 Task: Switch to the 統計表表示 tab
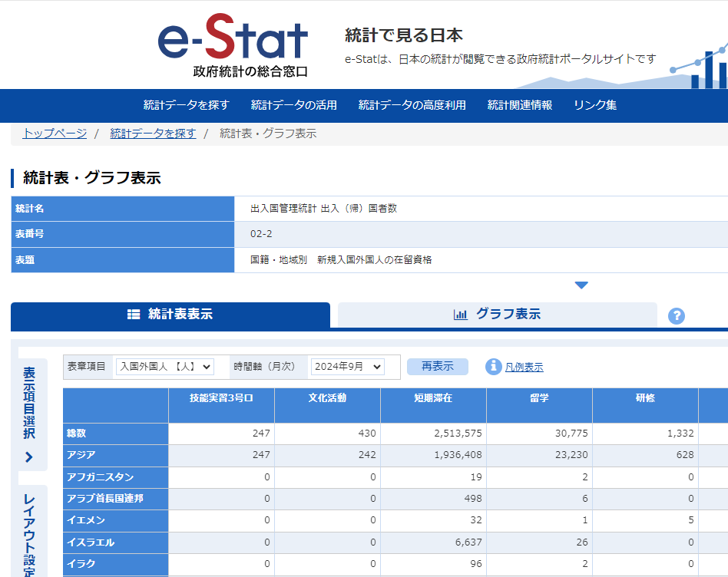(170, 315)
